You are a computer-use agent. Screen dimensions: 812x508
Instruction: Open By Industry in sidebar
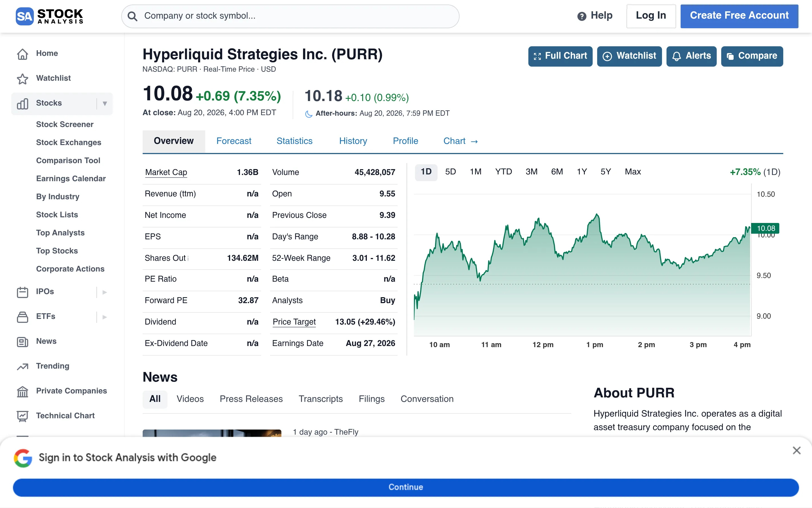point(58,197)
